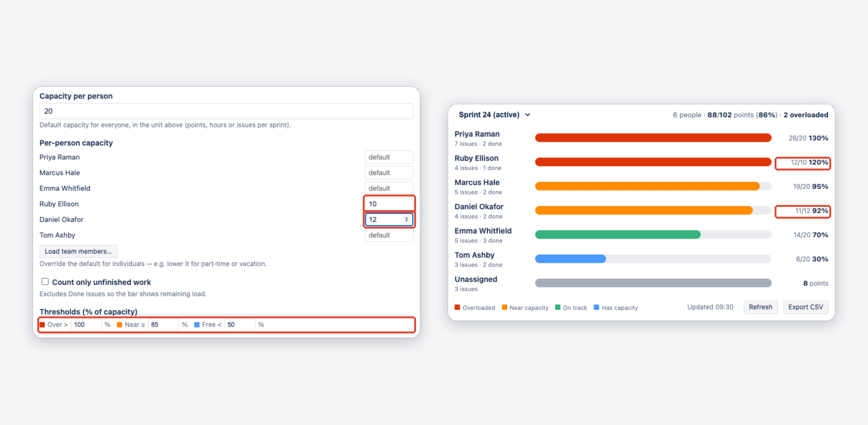Edit Priya Raman's per-person capacity field
Image resolution: width=868 pixels, height=425 pixels.
(389, 157)
